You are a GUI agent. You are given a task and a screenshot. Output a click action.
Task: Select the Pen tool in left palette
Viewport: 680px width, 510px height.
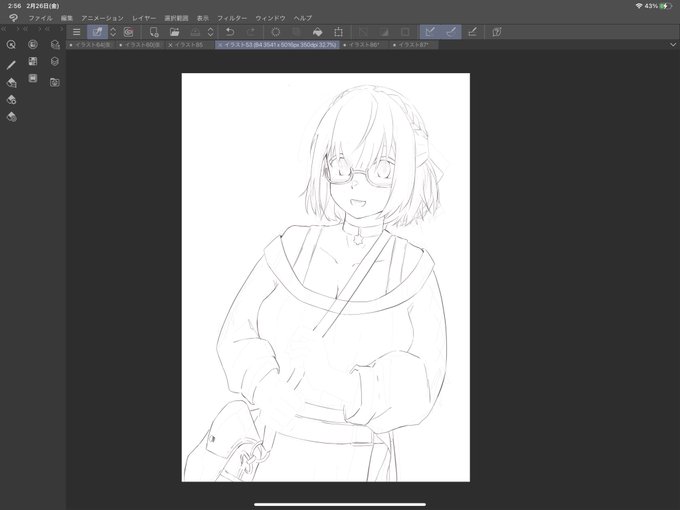pyautogui.click(x=11, y=65)
